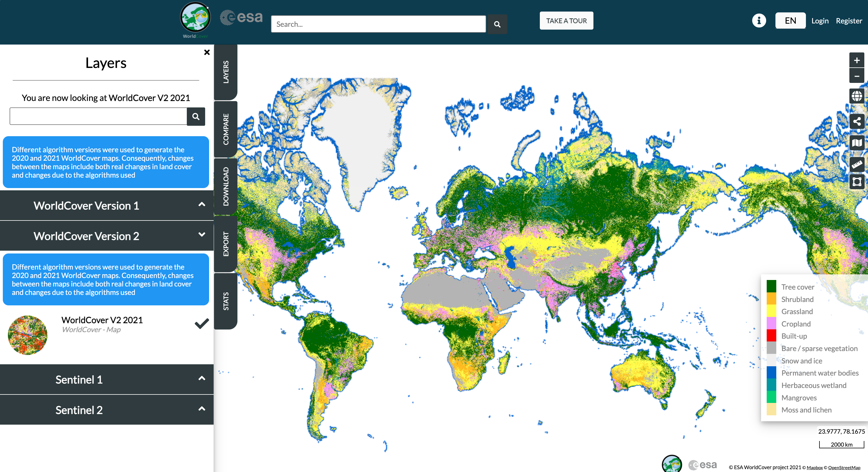This screenshot has width=868, height=472.
Task: Switch to the STATS side tab
Action: point(226,301)
